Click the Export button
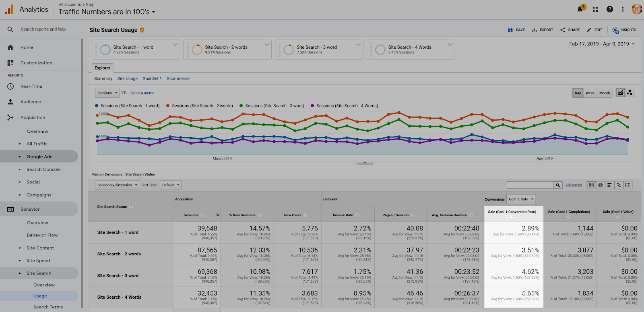This screenshot has width=644, height=312. pos(542,30)
